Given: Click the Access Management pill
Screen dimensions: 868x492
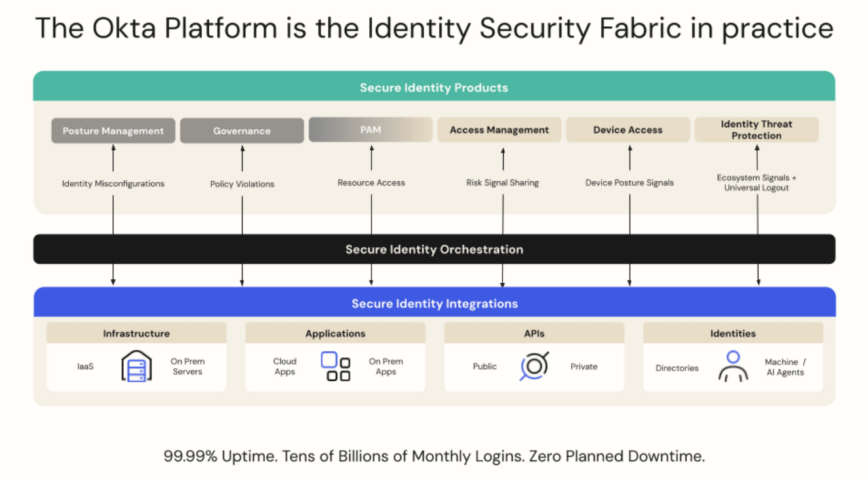Looking at the screenshot, I should pyautogui.click(x=499, y=130).
